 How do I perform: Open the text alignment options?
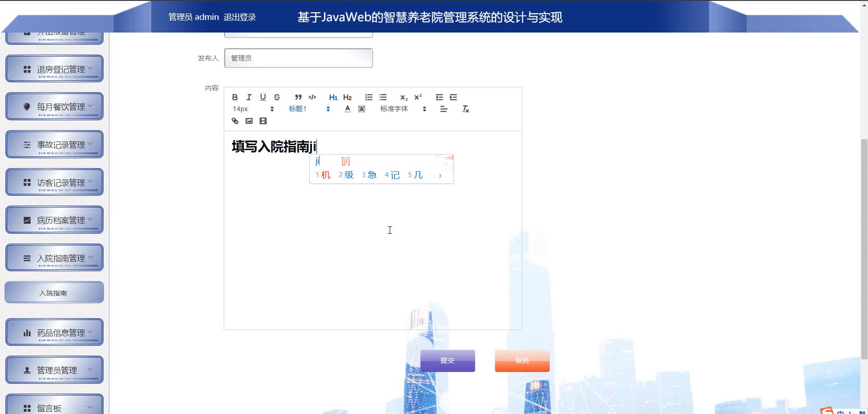coord(443,109)
